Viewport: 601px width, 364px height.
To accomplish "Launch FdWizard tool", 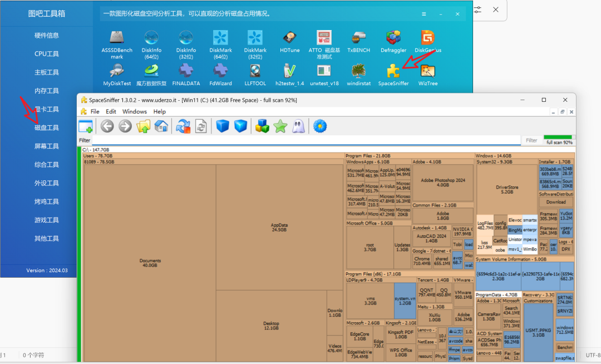I will [x=220, y=75].
